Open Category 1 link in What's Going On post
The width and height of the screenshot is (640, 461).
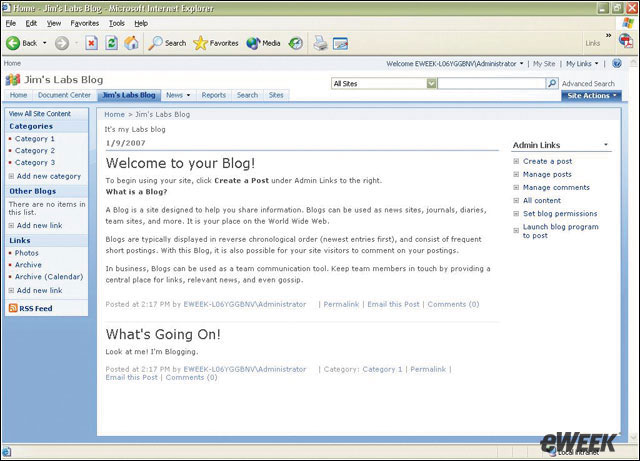[x=382, y=369]
